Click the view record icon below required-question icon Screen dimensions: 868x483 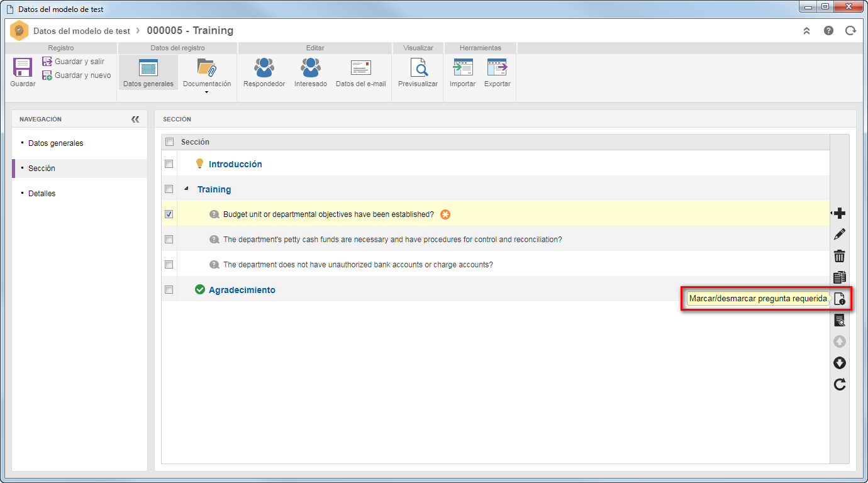(840, 320)
